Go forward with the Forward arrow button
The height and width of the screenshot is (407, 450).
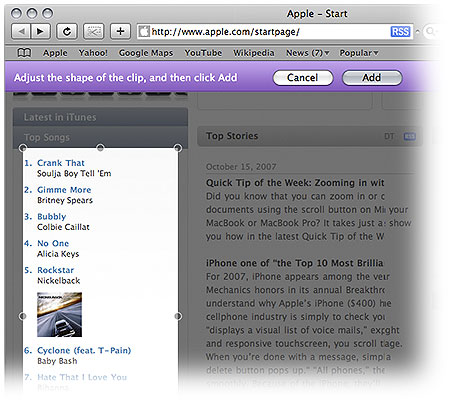[x=40, y=32]
